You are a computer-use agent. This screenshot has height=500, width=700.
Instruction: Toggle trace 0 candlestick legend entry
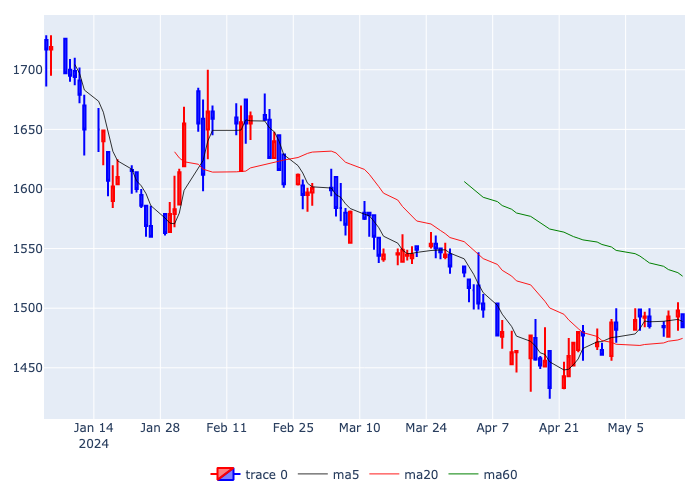(x=249, y=475)
